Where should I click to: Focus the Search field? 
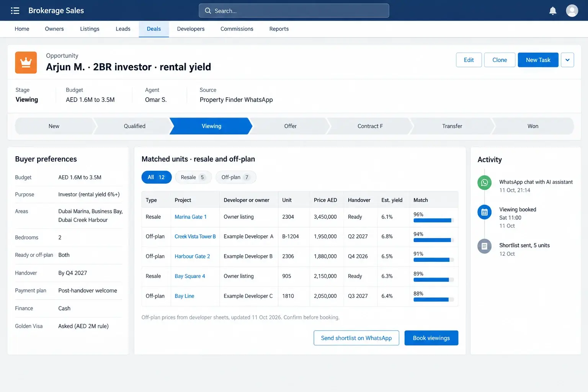[x=294, y=11]
